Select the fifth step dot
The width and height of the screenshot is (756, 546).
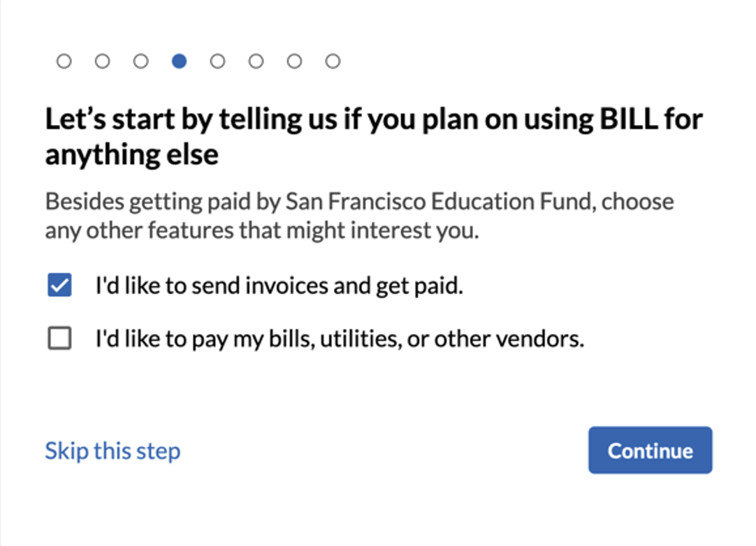click(218, 61)
